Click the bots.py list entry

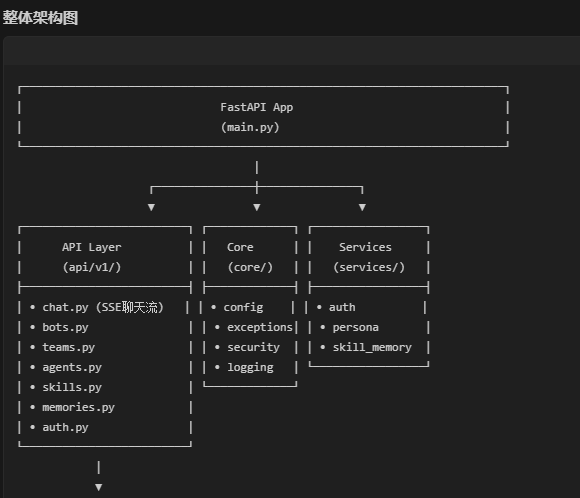(65, 327)
